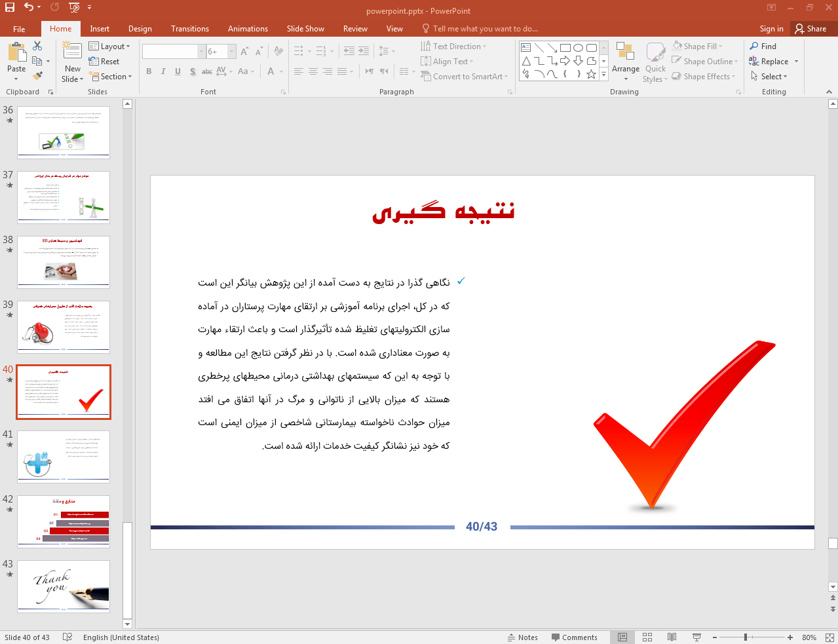Click the zoom slider handle
The height and width of the screenshot is (644, 838).
(x=746, y=637)
